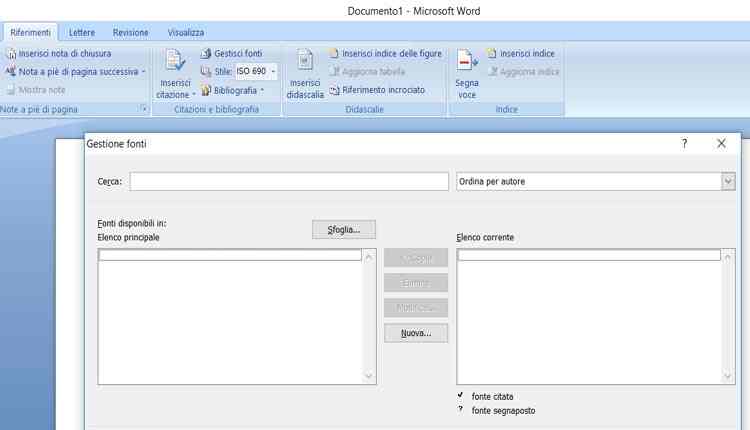Switch to the Revisione tab
750x430 pixels.
tap(131, 33)
